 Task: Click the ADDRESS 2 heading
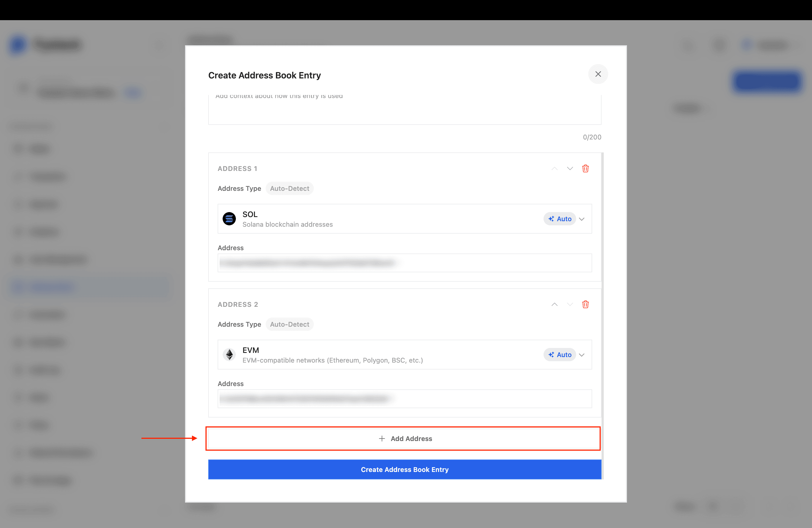(238, 304)
